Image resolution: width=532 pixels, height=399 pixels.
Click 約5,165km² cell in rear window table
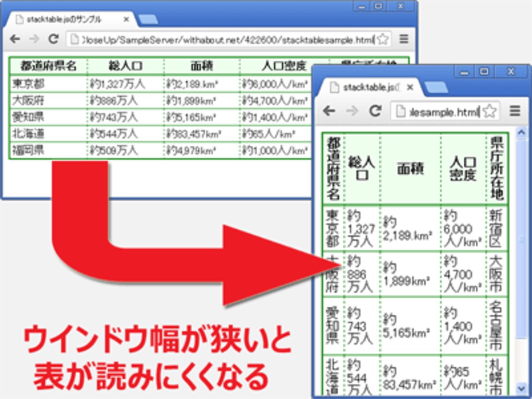click(x=202, y=117)
